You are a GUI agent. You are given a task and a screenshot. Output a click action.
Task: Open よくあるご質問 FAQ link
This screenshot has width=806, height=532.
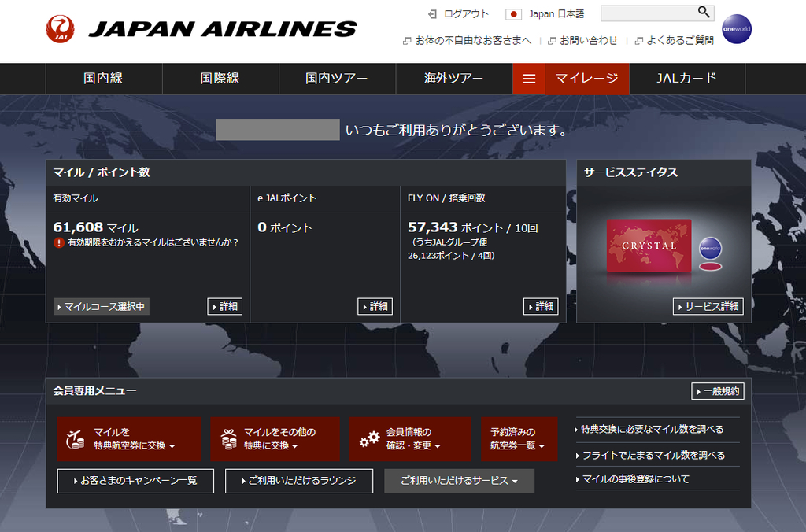(x=680, y=41)
